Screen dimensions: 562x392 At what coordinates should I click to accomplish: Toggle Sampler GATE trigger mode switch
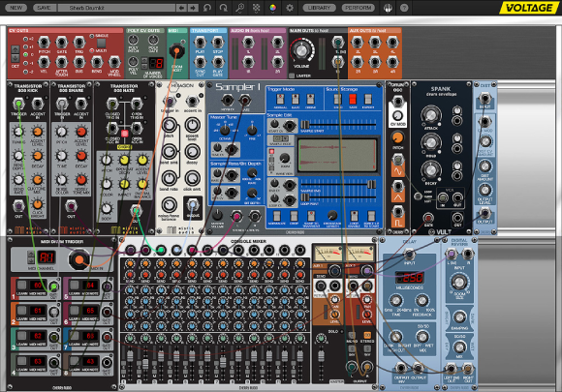[x=296, y=99]
